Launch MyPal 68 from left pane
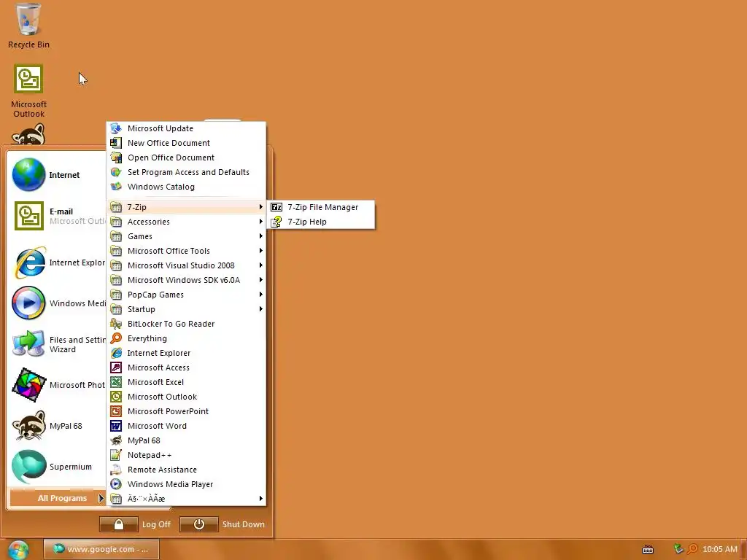The image size is (747, 560). pos(58,426)
